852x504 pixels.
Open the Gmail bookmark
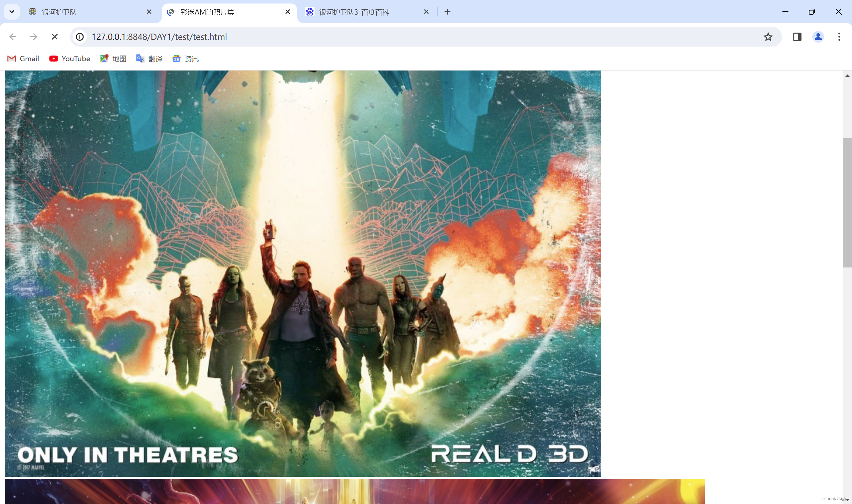[23, 59]
